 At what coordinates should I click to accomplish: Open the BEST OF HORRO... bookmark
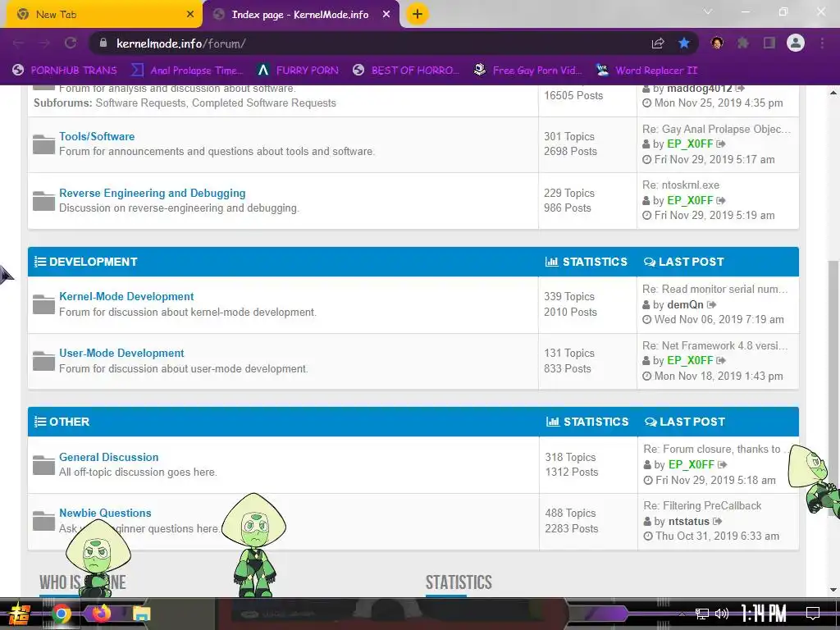(x=406, y=71)
